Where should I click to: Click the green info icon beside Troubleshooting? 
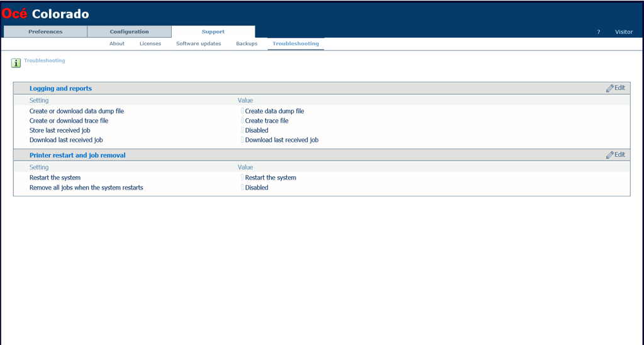16,63
